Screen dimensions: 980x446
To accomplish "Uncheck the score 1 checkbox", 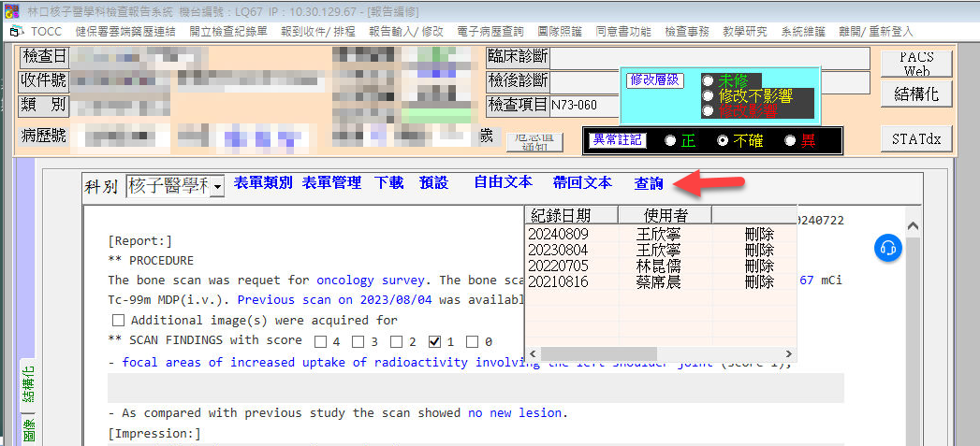I will (434, 341).
